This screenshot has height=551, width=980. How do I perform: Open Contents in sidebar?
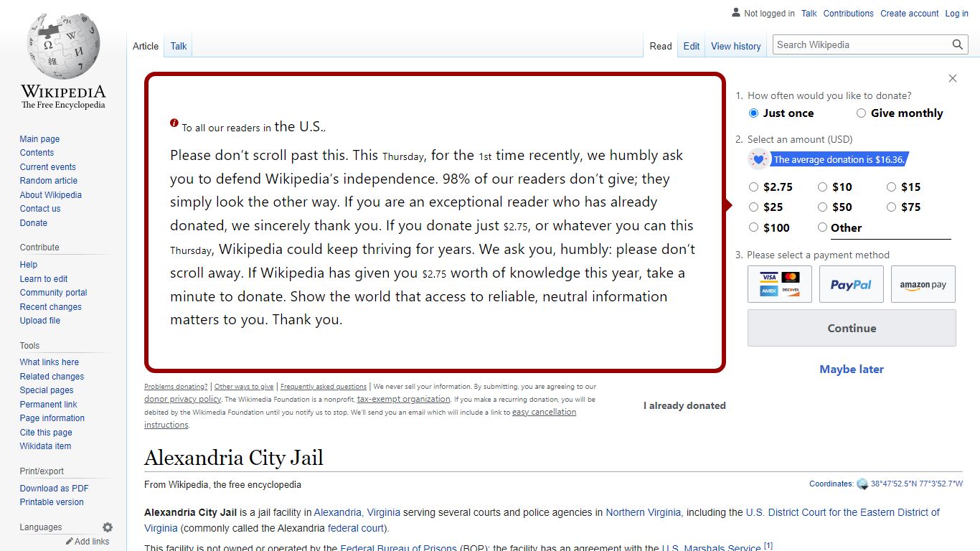37,153
